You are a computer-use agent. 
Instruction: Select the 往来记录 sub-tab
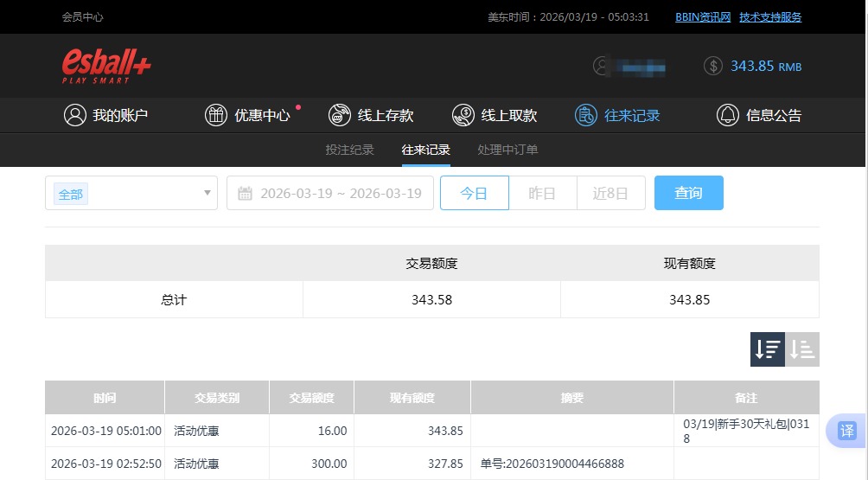(425, 150)
